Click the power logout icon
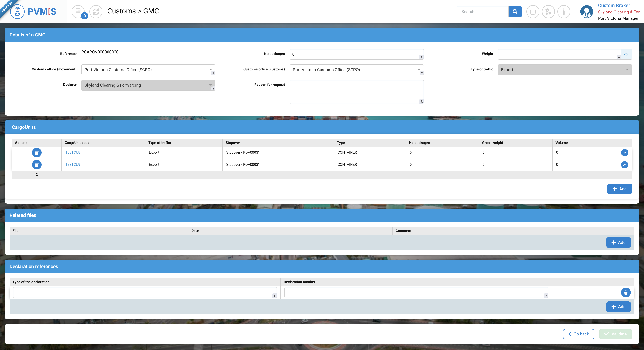The height and width of the screenshot is (350, 644). pyautogui.click(x=533, y=12)
